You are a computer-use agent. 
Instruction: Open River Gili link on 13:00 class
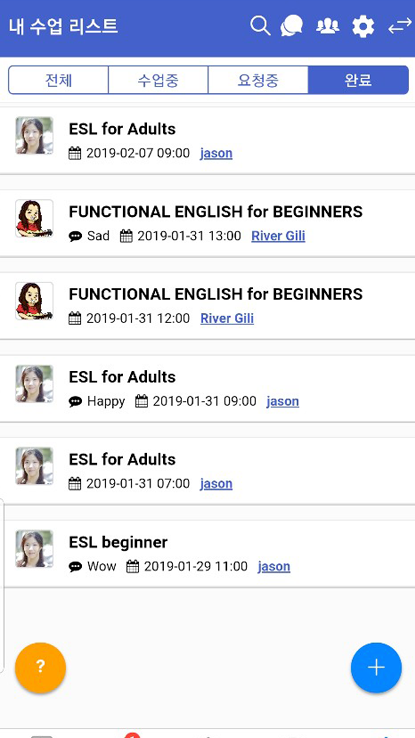tap(278, 236)
